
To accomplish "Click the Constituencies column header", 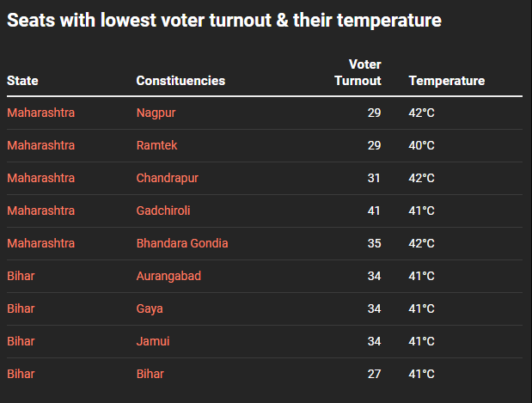I will [x=180, y=81].
